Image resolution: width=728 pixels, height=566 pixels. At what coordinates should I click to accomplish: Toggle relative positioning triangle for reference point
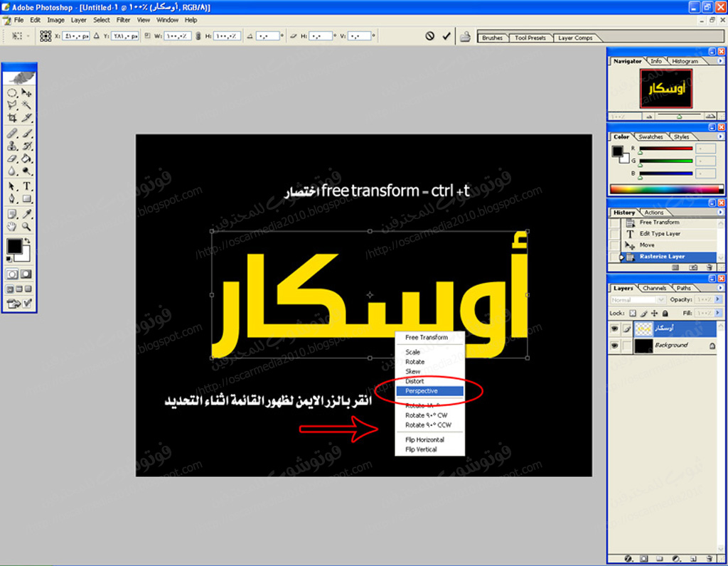pos(97,36)
